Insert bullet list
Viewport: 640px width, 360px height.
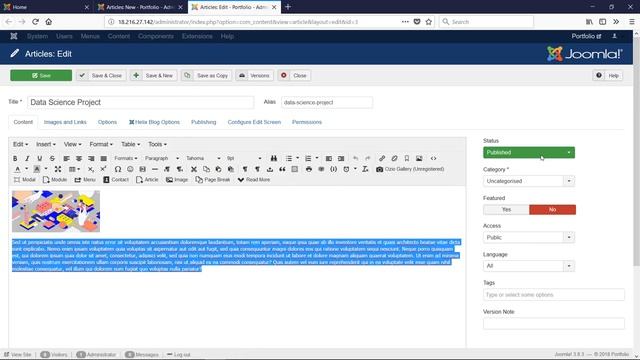pos(289,158)
